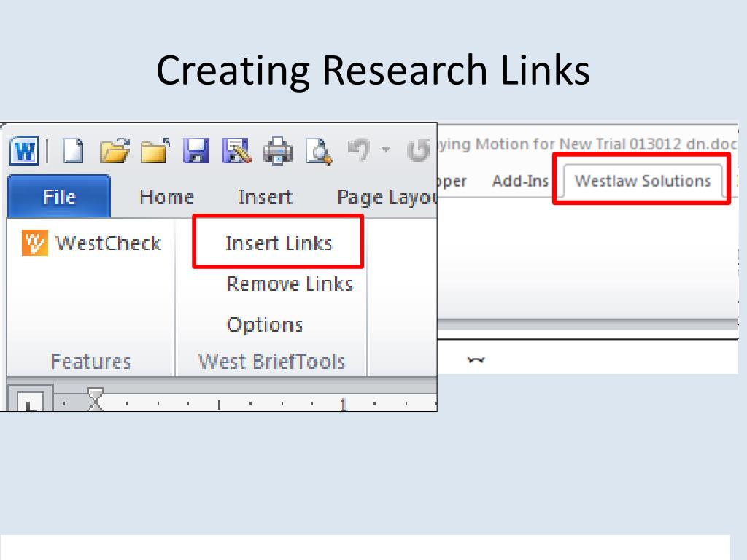Click the WestCheck button
This screenshot has height=560, width=747.
click(92, 243)
